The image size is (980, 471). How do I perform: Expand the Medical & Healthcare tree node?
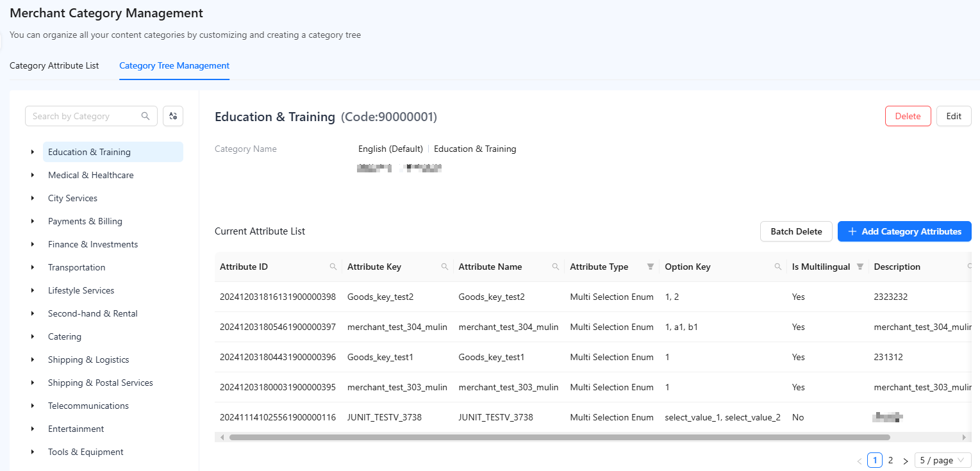point(33,175)
